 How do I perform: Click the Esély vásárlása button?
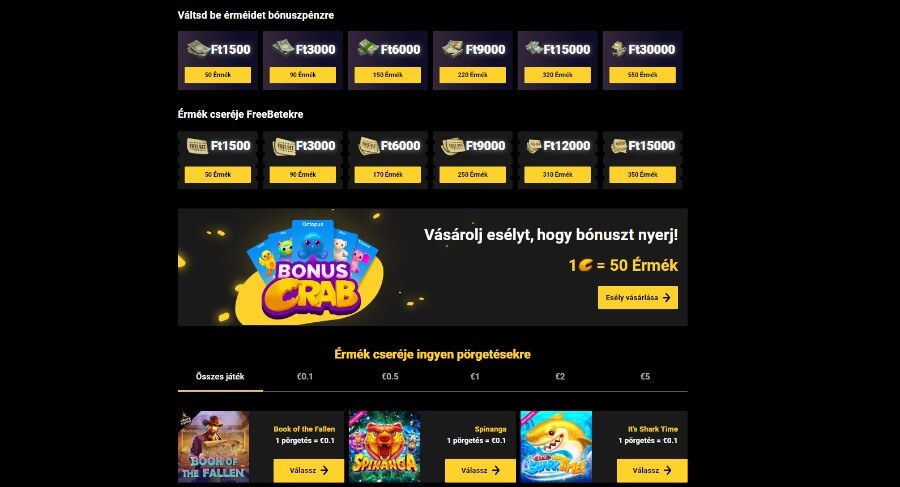(x=638, y=297)
